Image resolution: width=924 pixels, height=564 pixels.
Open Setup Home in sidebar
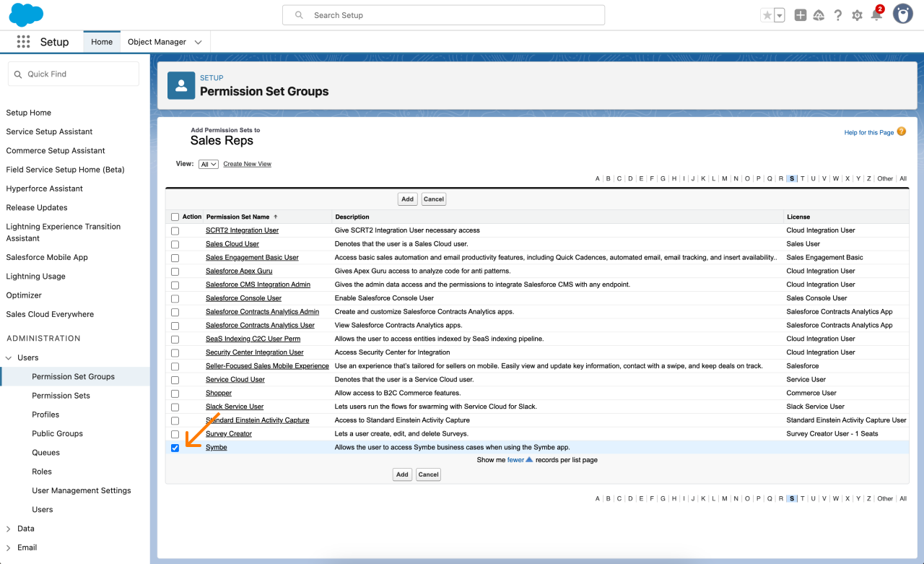coord(29,113)
